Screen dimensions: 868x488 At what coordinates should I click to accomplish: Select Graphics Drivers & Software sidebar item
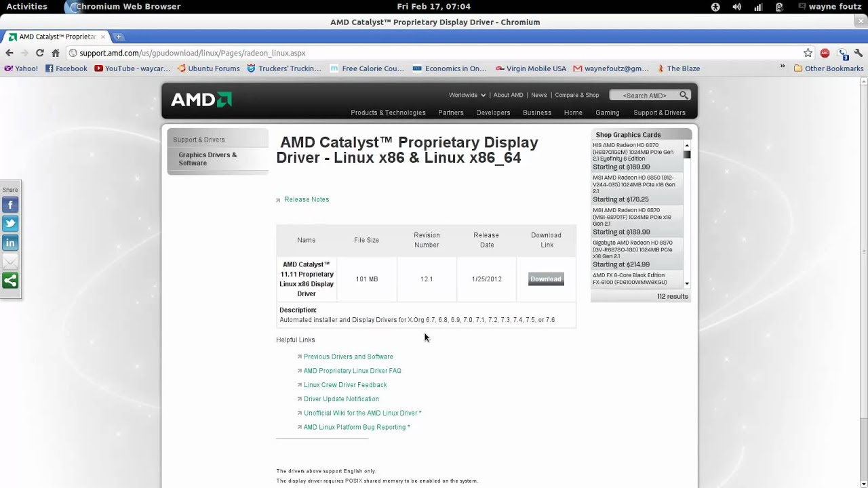(208, 159)
